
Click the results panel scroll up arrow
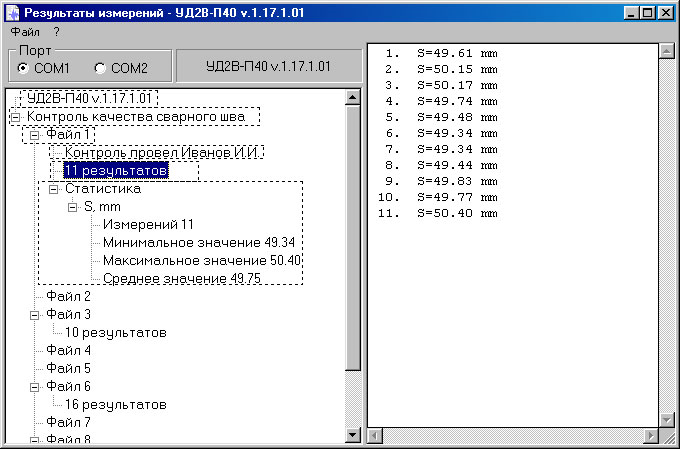(666, 52)
